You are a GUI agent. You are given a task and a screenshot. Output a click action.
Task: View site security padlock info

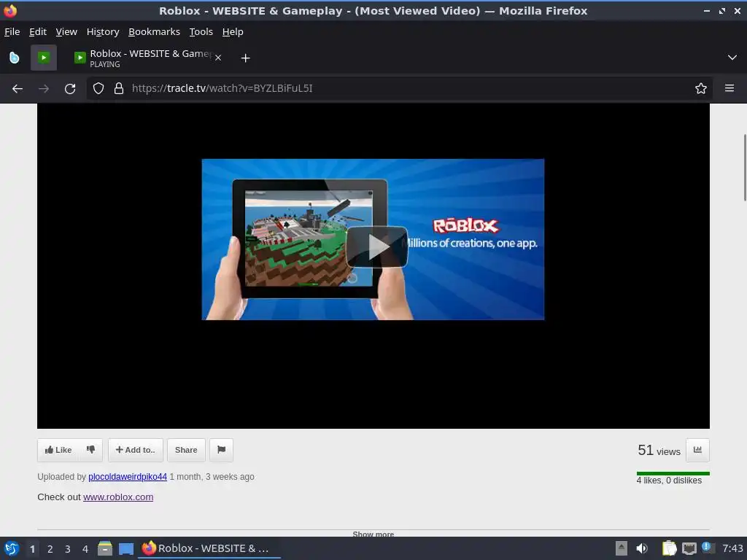tap(119, 88)
